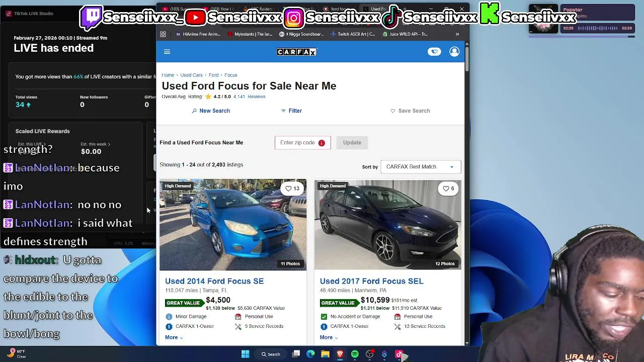This screenshot has width=644, height=362.
Task: Open the Soundboard bookmark
Action: pos(302,34)
